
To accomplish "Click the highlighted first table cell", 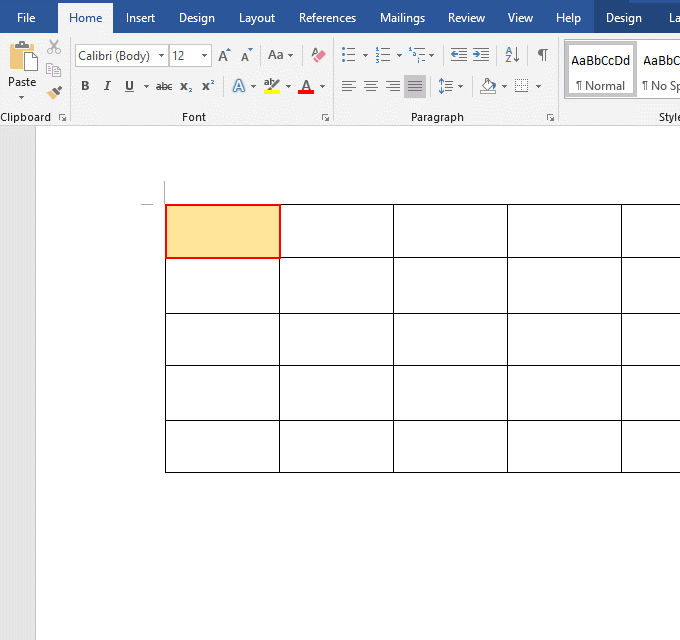I will pyautogui.click(x=222, y=231).
